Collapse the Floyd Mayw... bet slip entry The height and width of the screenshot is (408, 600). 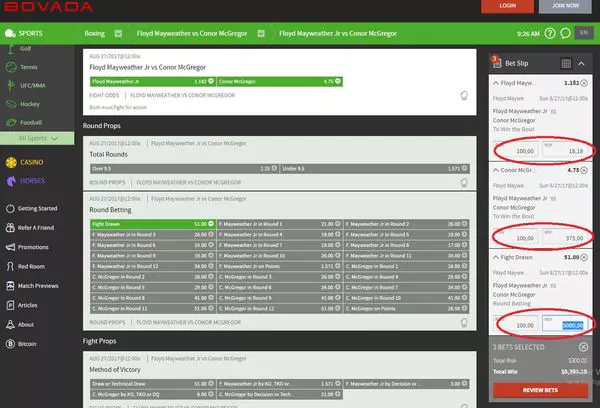[496, 83]
